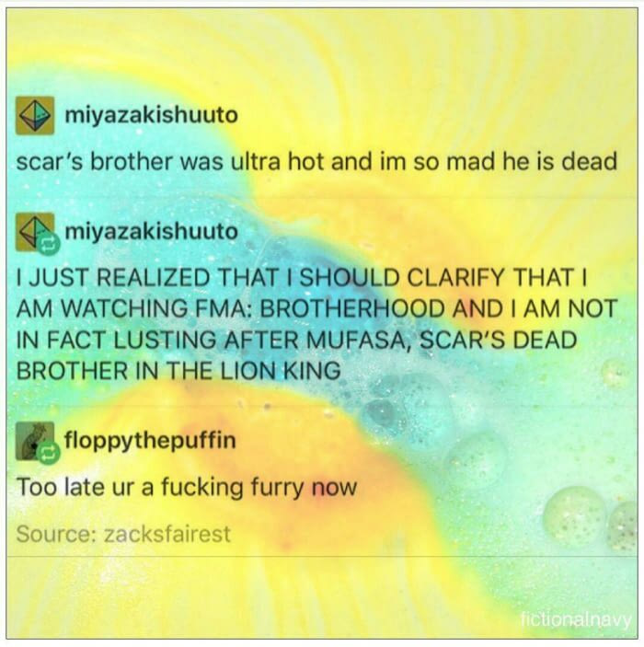Click floppythepuffin username
This screenshot has width=644, height=647.
tap(150, 441)
